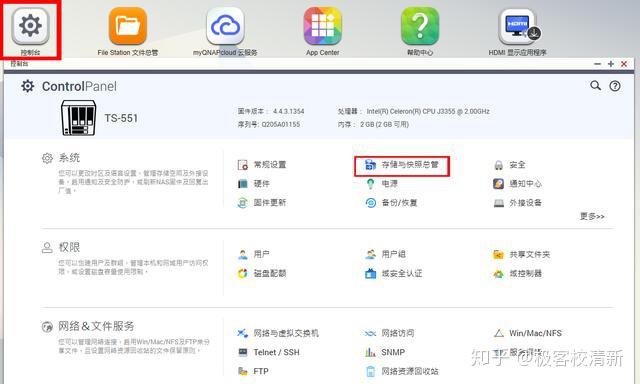
Task: Open the Telnet / SSH link
Action: click(x=276, y=352)
